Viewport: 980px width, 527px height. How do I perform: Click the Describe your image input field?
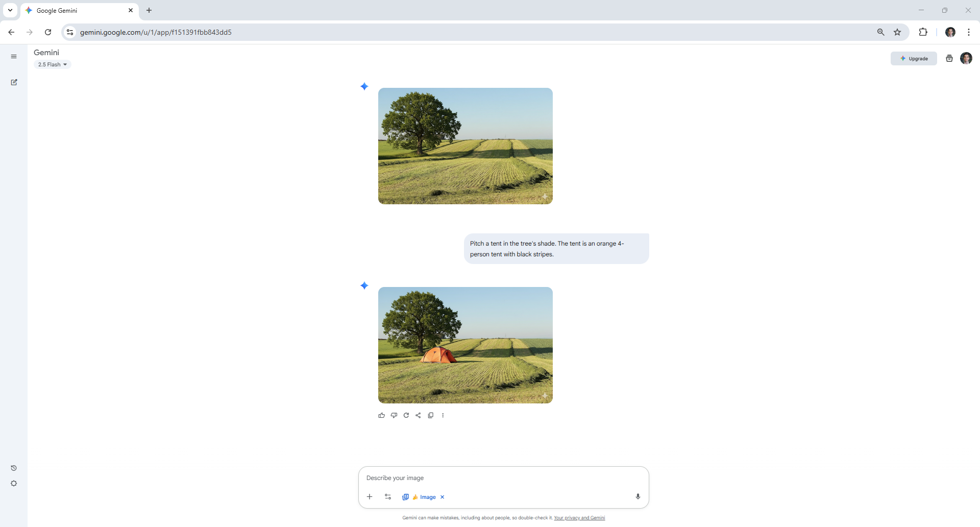503,478
